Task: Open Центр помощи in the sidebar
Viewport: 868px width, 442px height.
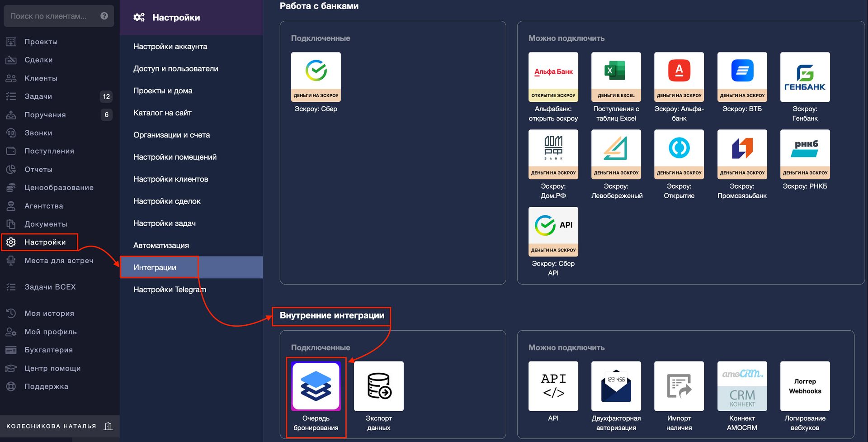Action: tap(52, 368)
